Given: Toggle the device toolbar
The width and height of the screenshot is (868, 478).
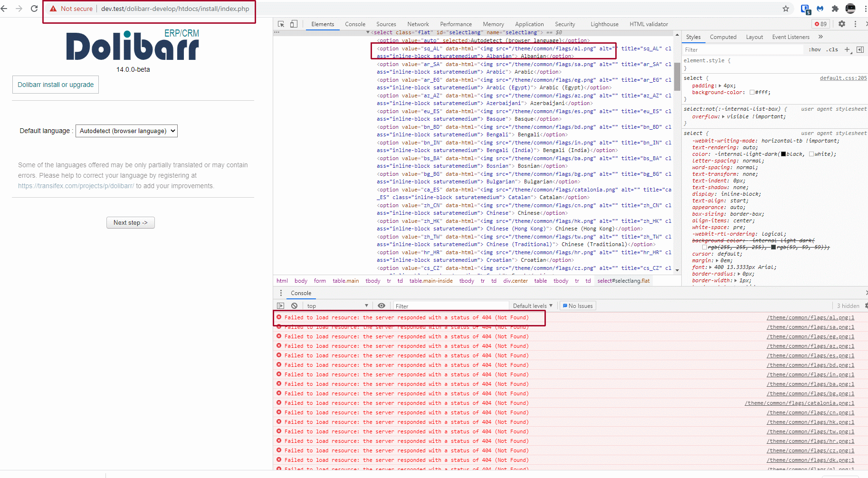Looking at the screenshot, I should coord(293,23).
